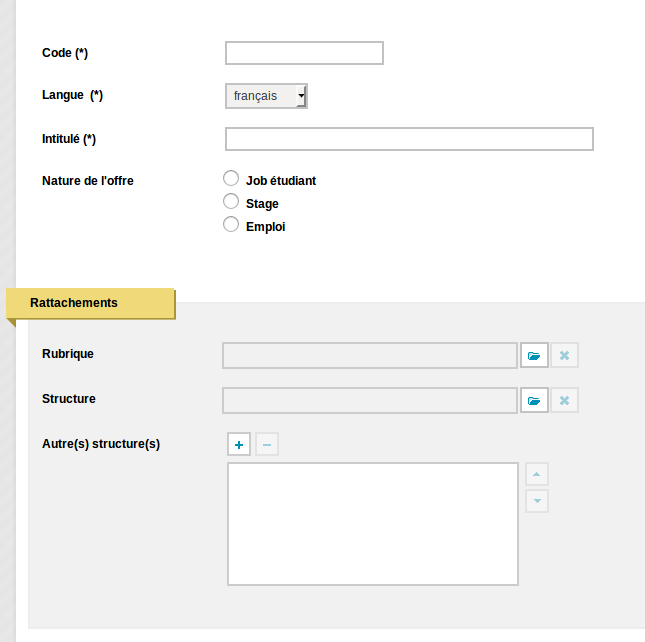
Task: Move selected structure down with the arrow icon
Action: pos(537,501)
